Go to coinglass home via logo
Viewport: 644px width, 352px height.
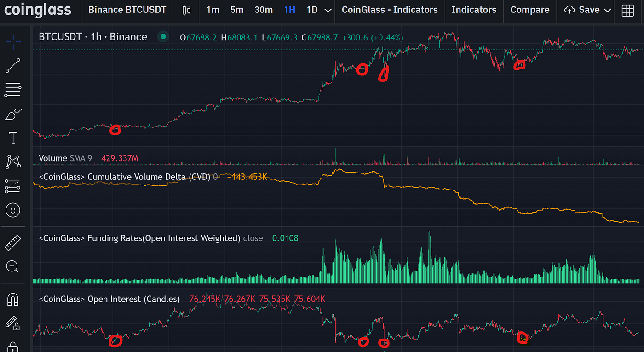pos(38,10)
